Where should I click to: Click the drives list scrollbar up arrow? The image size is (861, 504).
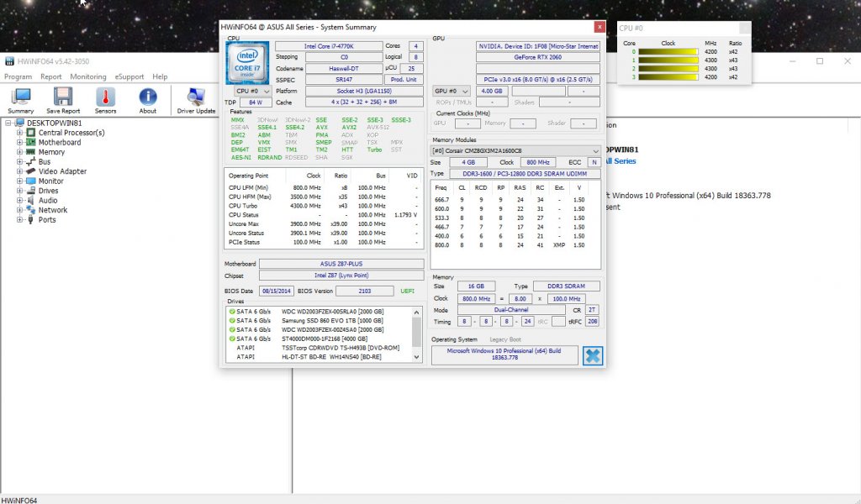[x=416, y=312]
